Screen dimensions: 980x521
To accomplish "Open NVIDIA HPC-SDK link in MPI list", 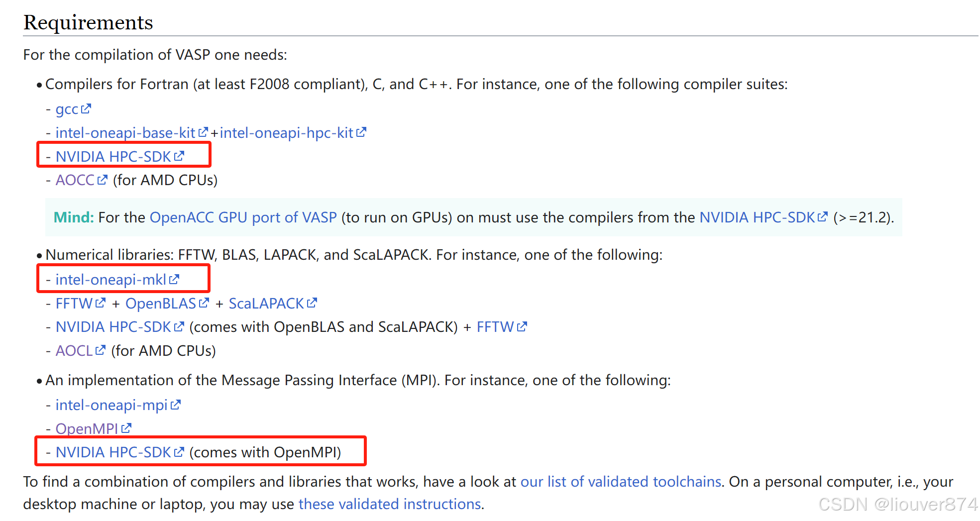I will [x=113, y=452].
